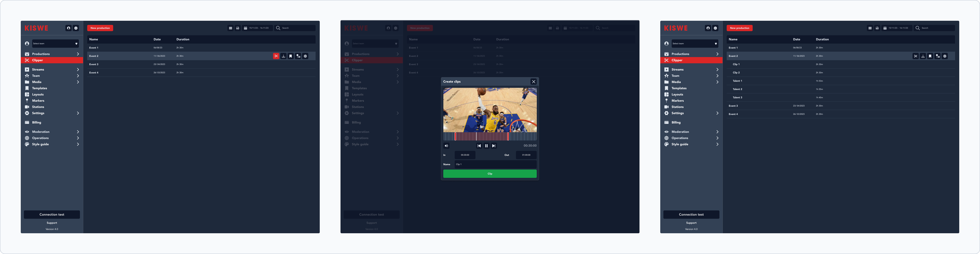The height and width of the screenshot is (254, 980).
Task: Click the basketball video preview
Action: 490,110
